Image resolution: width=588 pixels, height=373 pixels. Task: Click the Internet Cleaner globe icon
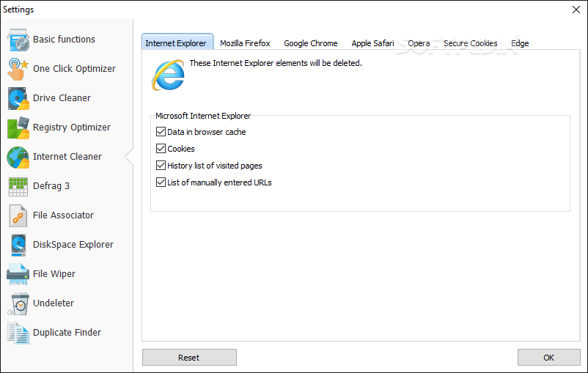18,157
